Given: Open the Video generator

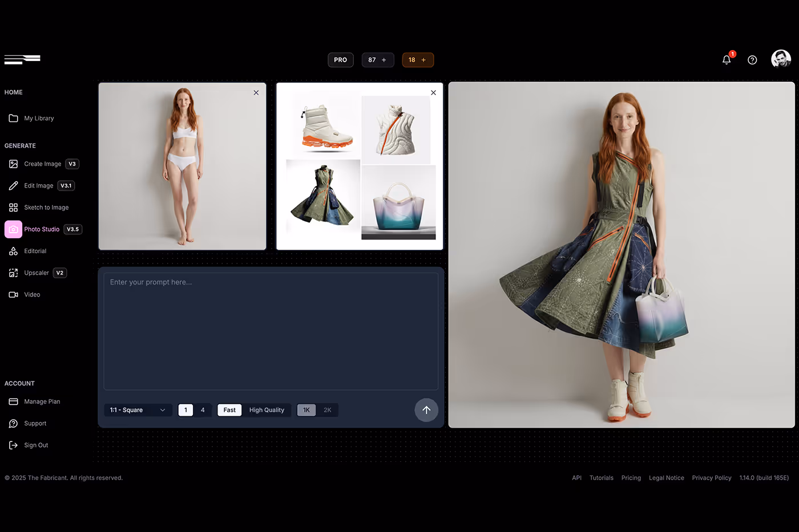Looking at the screenshot, I should click(31, 294).
